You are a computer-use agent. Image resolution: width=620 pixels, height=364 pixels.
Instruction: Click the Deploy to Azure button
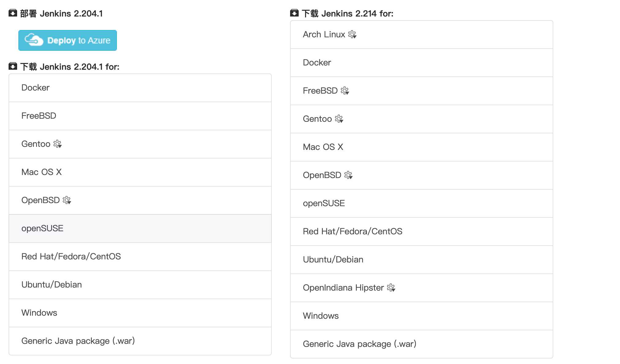coord(68,40)
